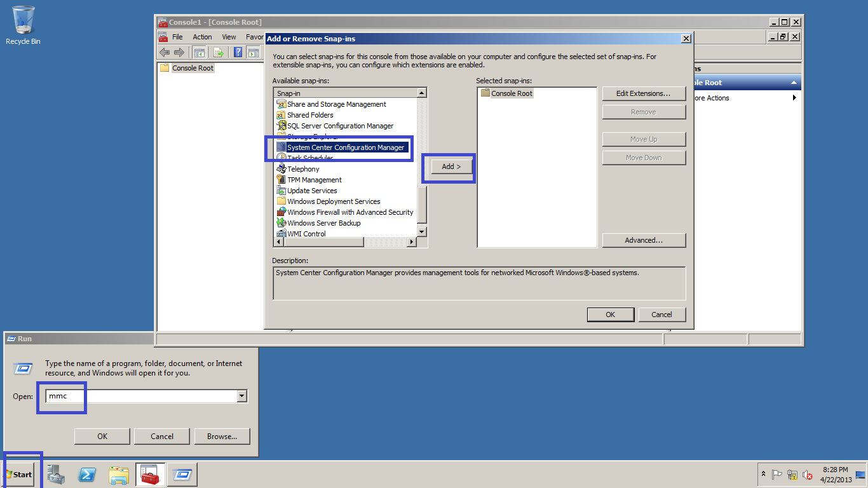The height and width of the screenshot is (488, 868).
Task: Click Windows Deployment Services folder icon
Action: pos(281,201)
